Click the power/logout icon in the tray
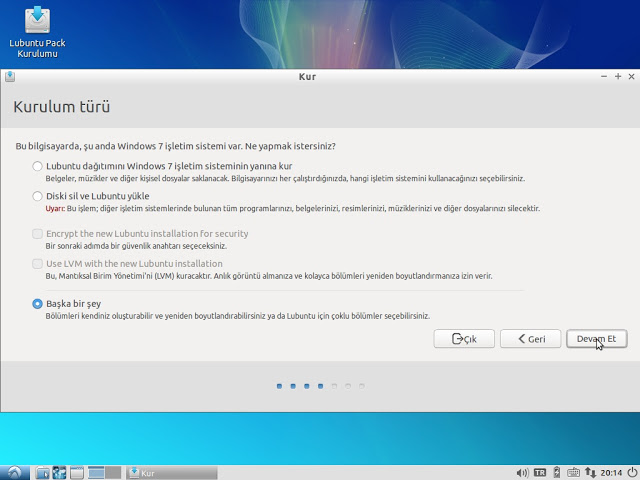 tap(631, 472)
